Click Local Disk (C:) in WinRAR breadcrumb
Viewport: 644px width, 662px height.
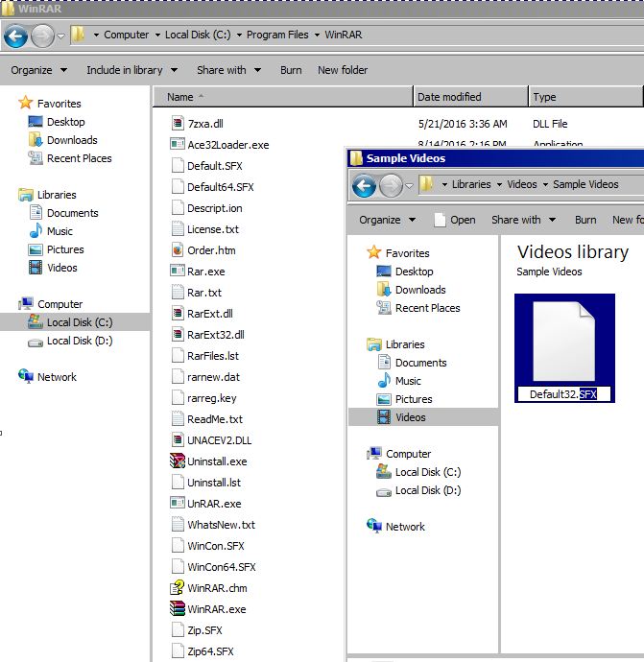pyautogui.click(x=198, y=35)
